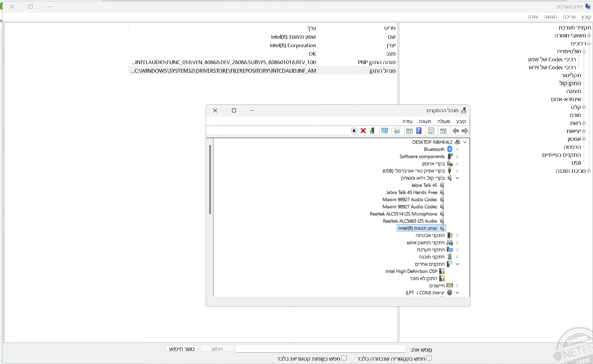Collapse the 'בקרי קול, וידאו ומשחק' category
The height and width of the screenshot is (364, 593).
pos(458,178)
